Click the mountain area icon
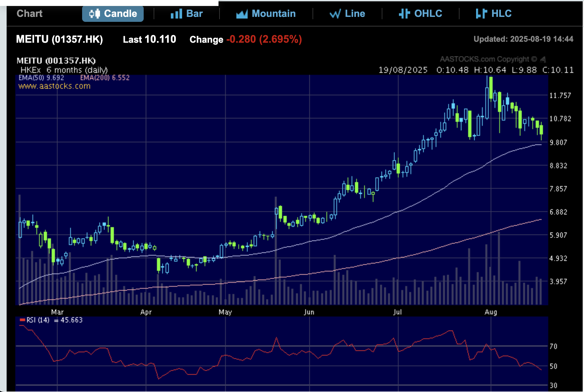This screenshot has height=392, width=584. click(x=242, y=14)
